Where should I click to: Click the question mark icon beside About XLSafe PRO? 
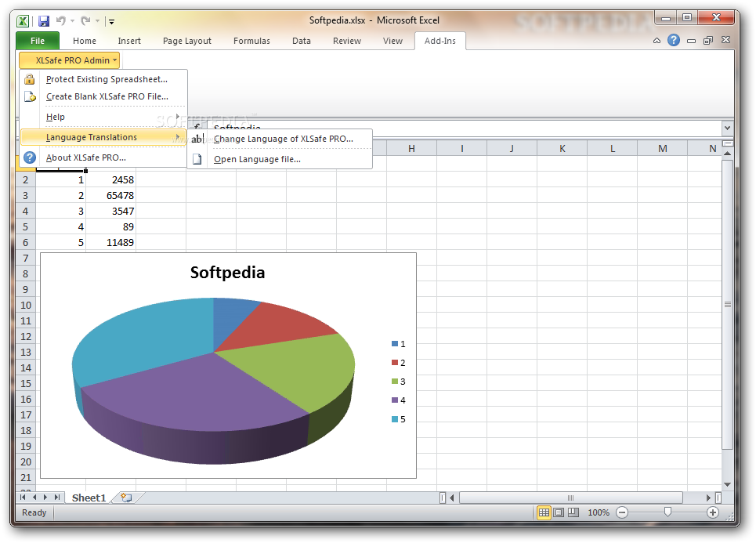point(30,157)
